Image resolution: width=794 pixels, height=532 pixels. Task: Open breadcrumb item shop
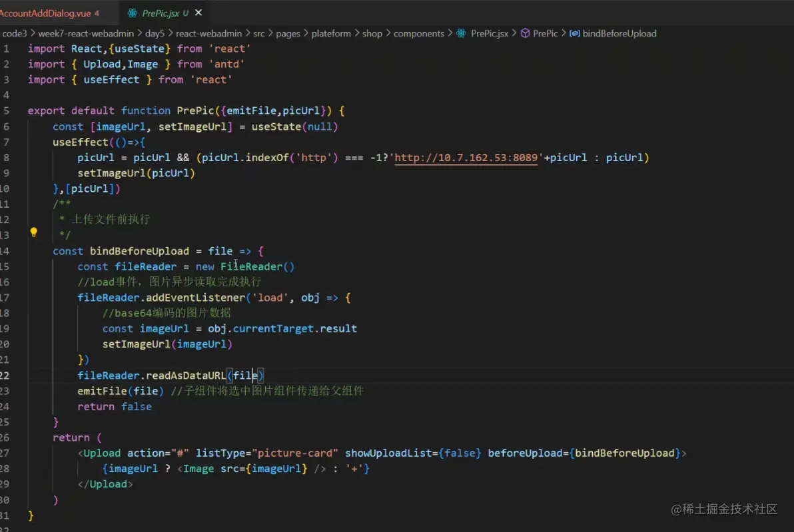pyautogui.click(x=372, y=33)
